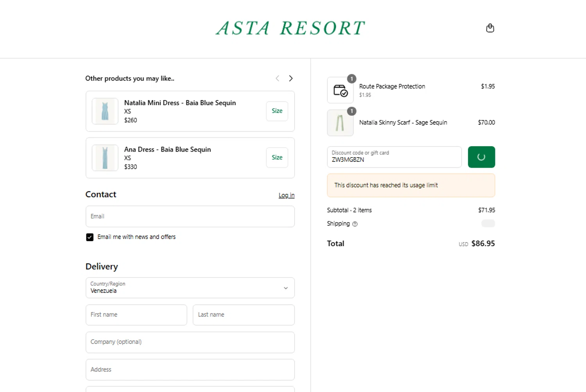The width and height of the screenshot is (586, 392).
Task: Click the Shipping label
Action: pos(338,224)
